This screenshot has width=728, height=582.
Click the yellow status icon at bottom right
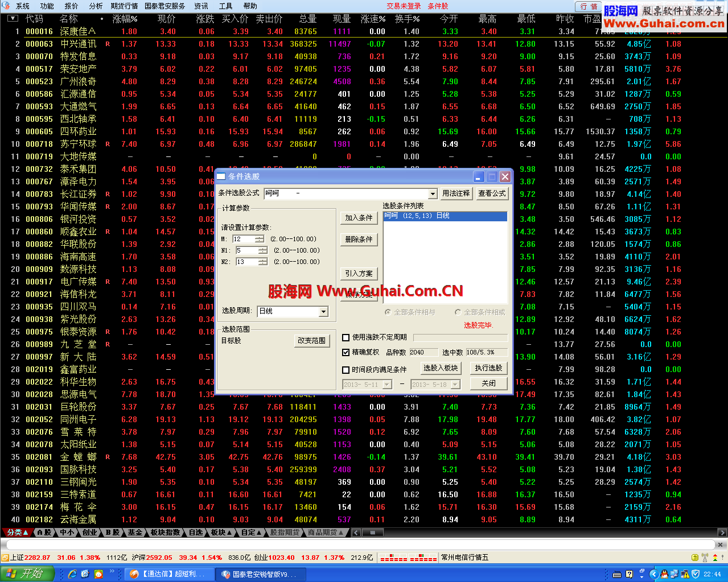click(x=695, y=558)
